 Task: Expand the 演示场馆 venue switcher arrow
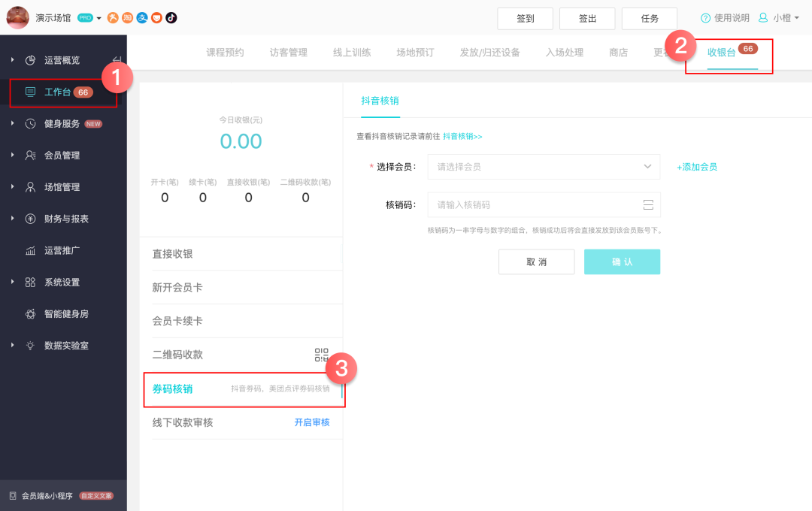98,19
